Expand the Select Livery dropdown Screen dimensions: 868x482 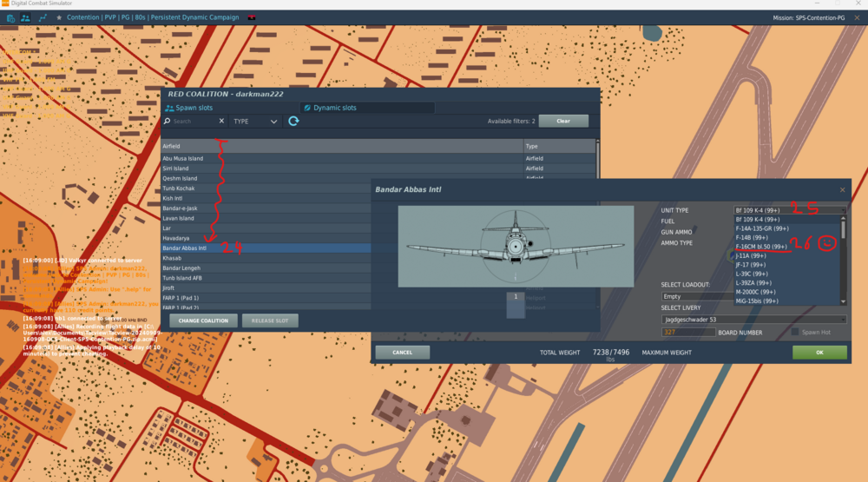(x=753, y=320)
